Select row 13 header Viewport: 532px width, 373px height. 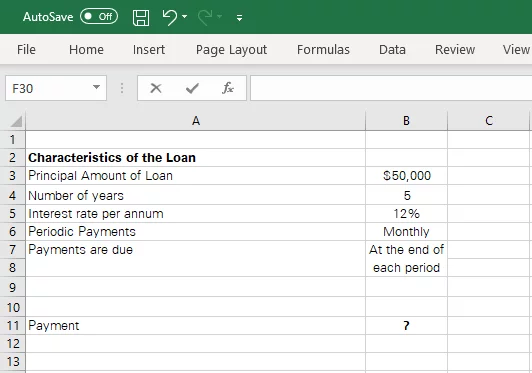click(13, 362)
